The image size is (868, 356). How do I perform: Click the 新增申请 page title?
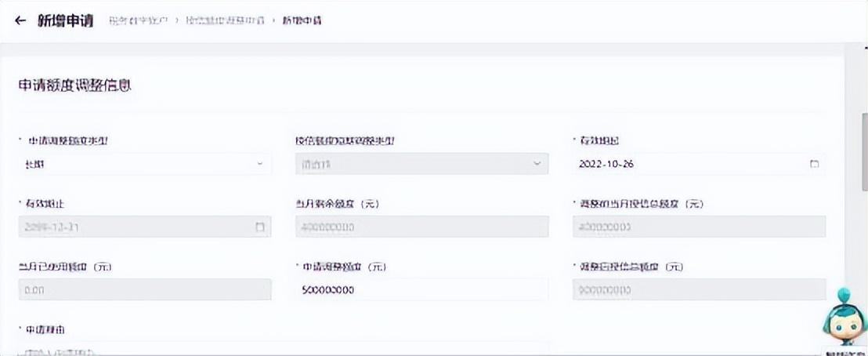coord(66,20)
